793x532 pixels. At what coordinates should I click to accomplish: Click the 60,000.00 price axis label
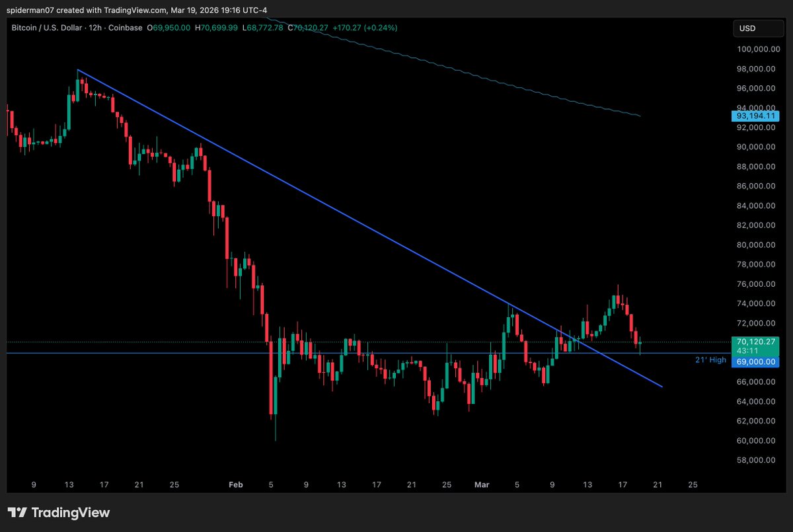[x=757, y=441]
